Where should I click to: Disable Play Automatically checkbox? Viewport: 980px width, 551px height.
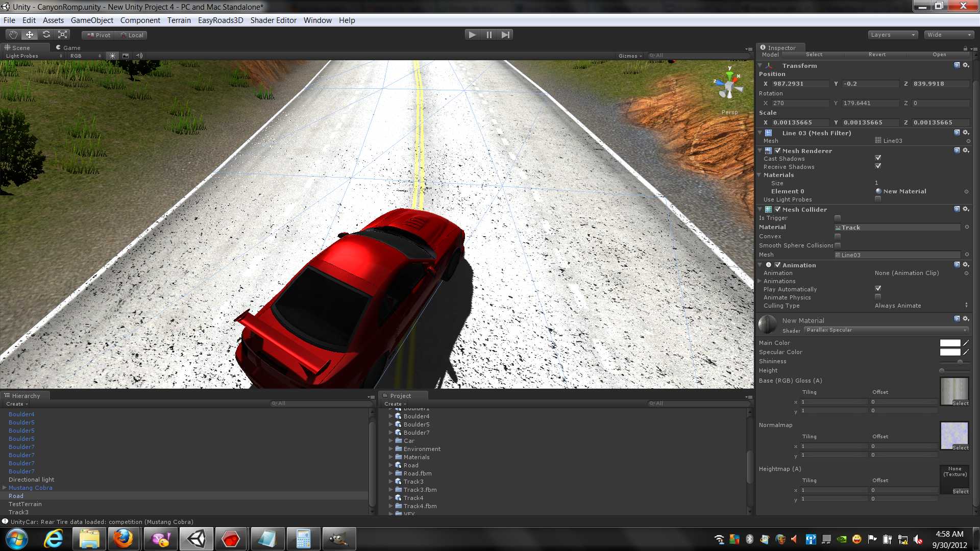click(878, 289)
